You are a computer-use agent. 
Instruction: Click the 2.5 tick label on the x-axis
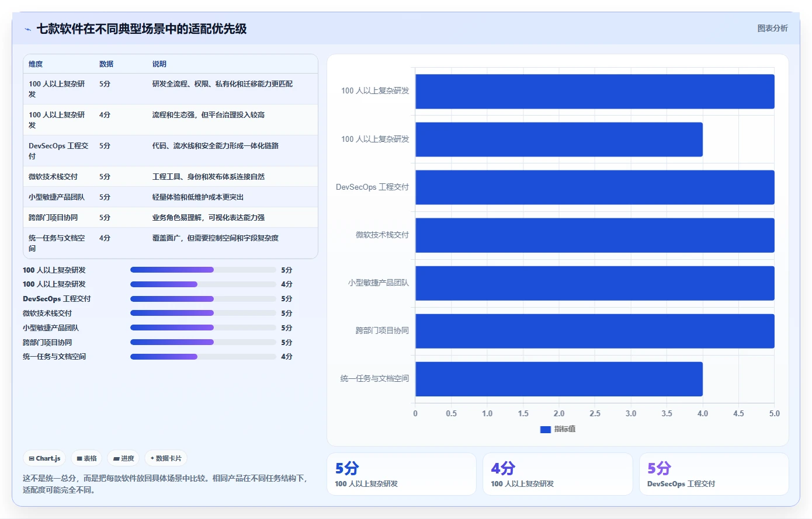595,413
